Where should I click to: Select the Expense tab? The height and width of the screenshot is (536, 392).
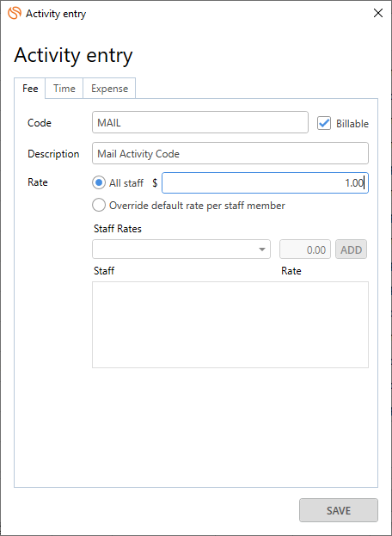(x=109, y=89)
